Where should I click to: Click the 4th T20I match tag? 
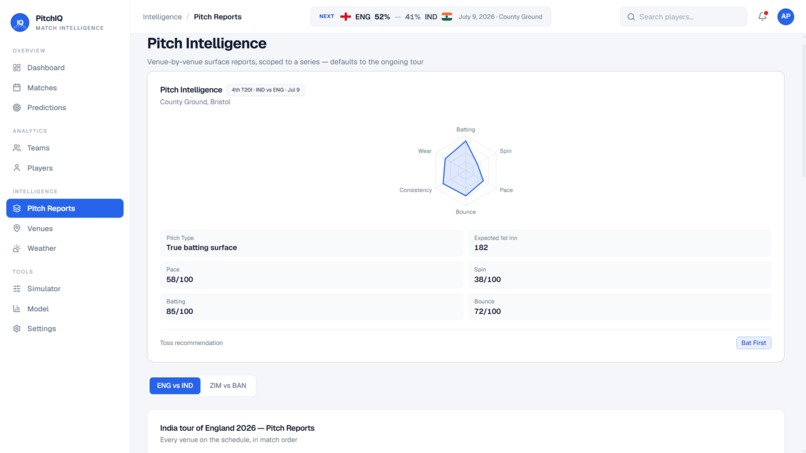(x=265, y=90)
